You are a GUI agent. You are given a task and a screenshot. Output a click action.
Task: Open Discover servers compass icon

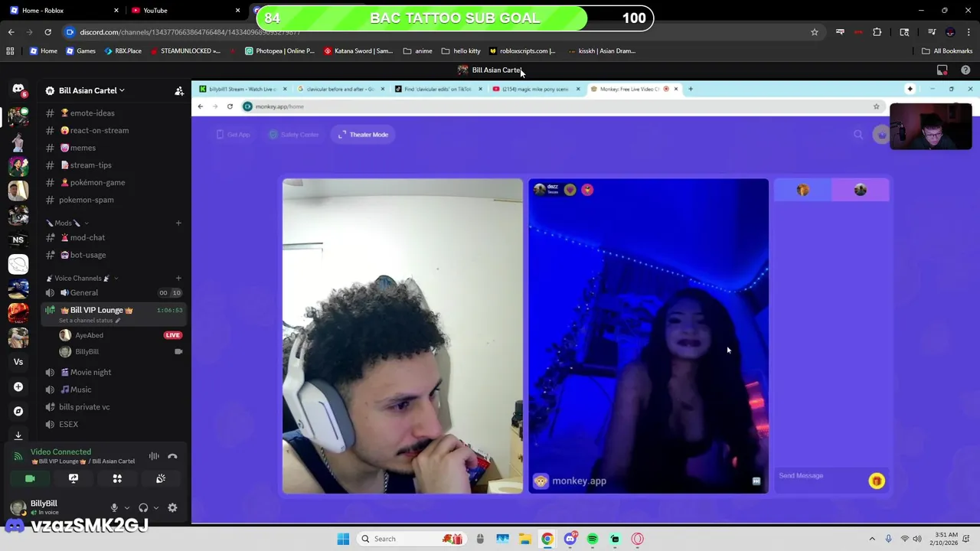pyautogui.click(x=18, y=411)
